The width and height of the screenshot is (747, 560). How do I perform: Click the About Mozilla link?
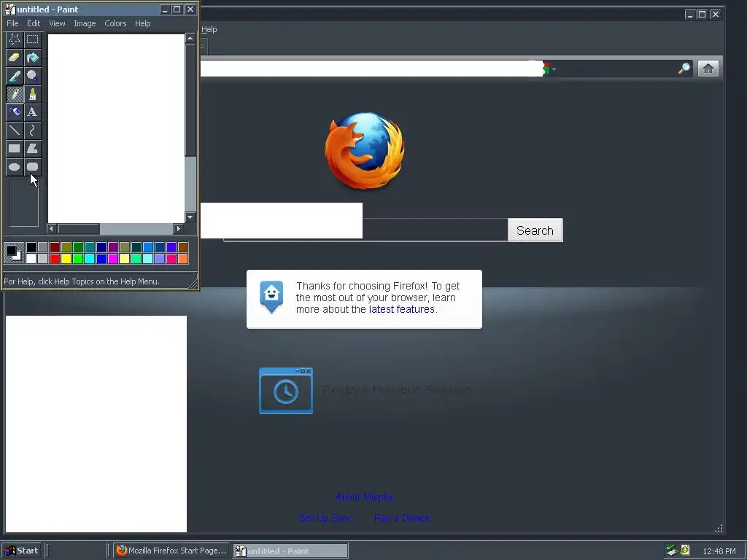[x=364, y=497]
